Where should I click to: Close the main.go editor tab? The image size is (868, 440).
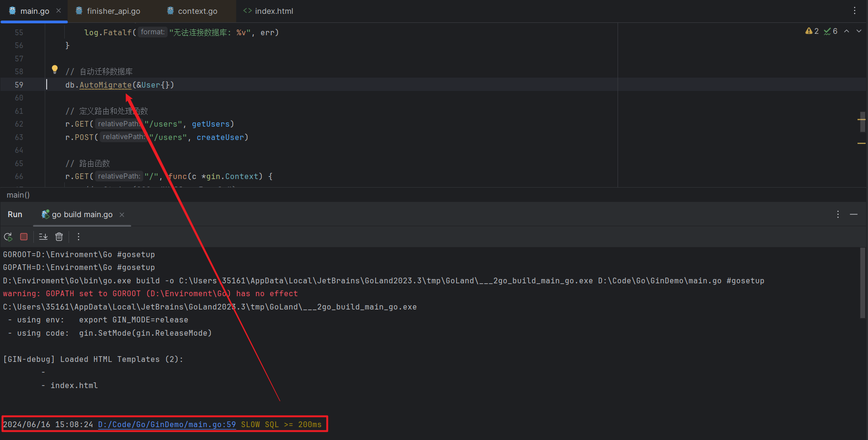click(x=59, y=10)
